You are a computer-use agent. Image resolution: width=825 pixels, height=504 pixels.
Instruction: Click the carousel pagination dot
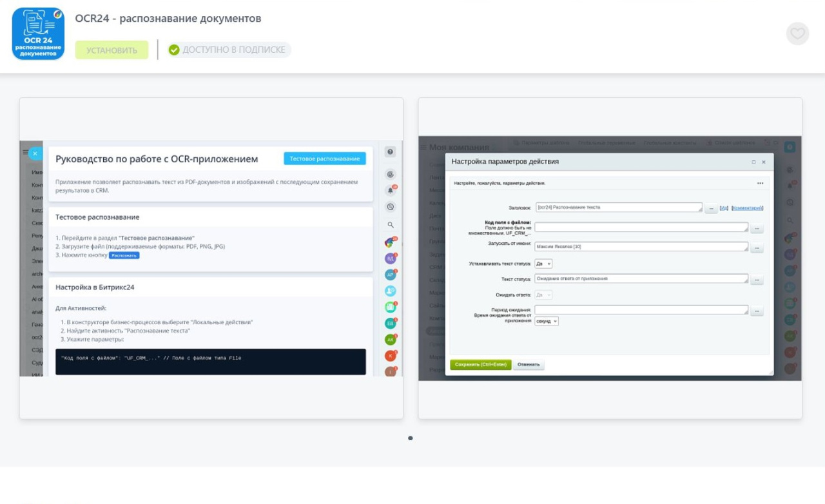(x=411, y=438)
